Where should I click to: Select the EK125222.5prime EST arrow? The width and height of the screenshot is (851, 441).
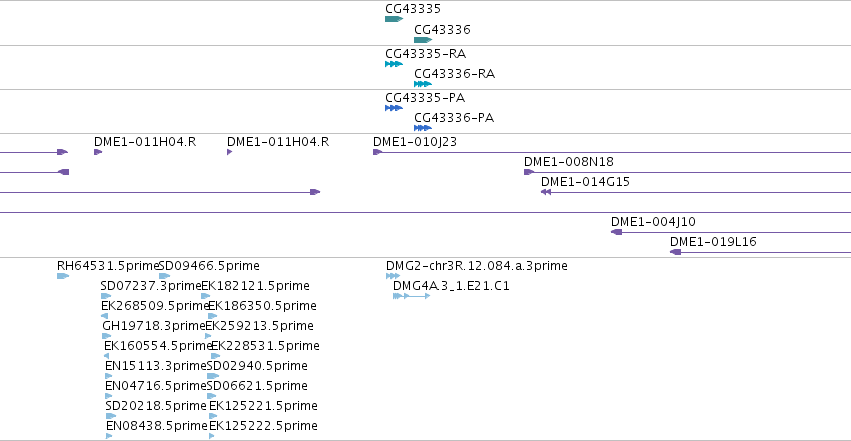click(x=212, y=436)
